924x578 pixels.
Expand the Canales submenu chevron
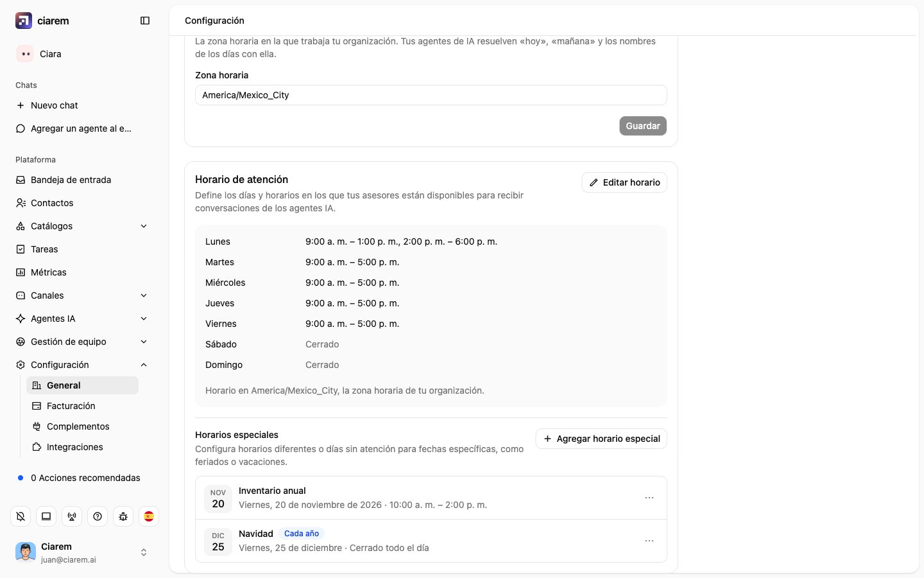(x=144, y=295)
